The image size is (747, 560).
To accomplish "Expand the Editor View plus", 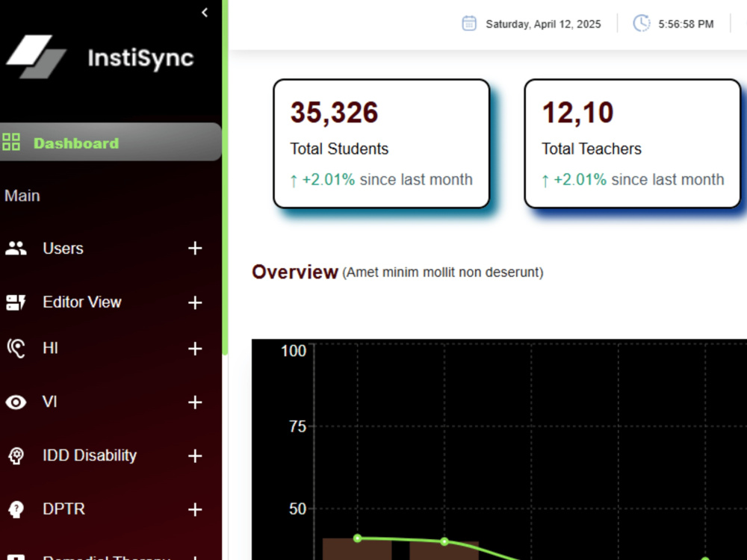I will (x=195, y=302).
